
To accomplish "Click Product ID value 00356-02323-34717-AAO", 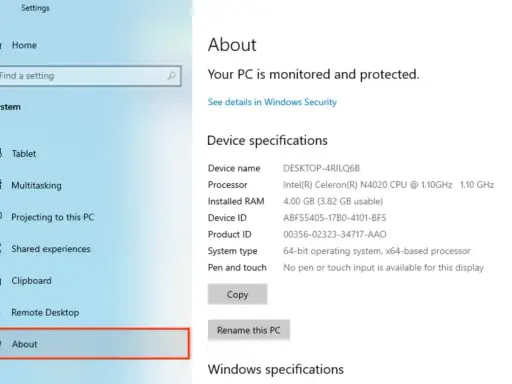I will 335,234.
